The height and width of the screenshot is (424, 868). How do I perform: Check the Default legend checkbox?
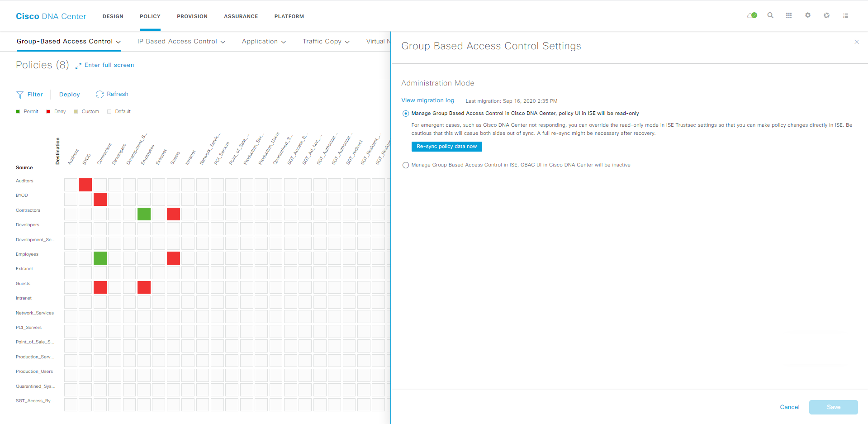pos(109,111)
